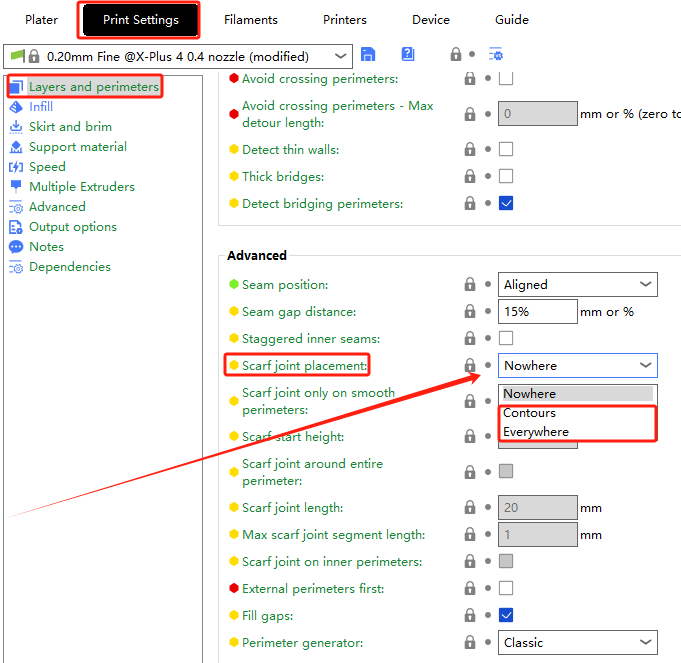
Task: Toggle the Fill gaps checkbox
Action: pyautogui.click(x=506, y=615)
